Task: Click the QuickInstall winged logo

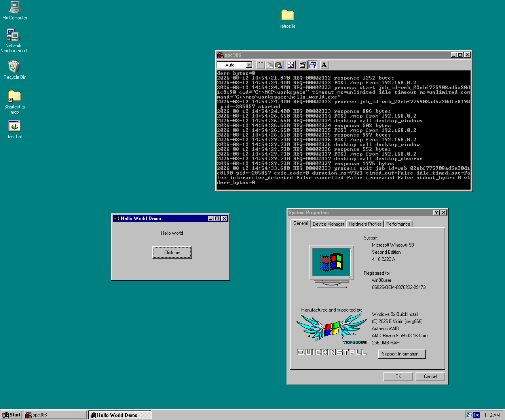Action: [332, 334]
